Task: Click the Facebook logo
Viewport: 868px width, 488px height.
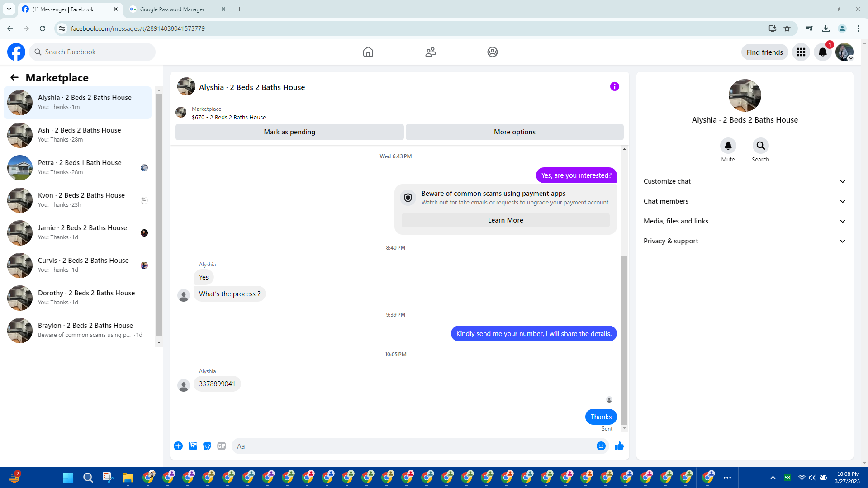Action: point(16,52)
